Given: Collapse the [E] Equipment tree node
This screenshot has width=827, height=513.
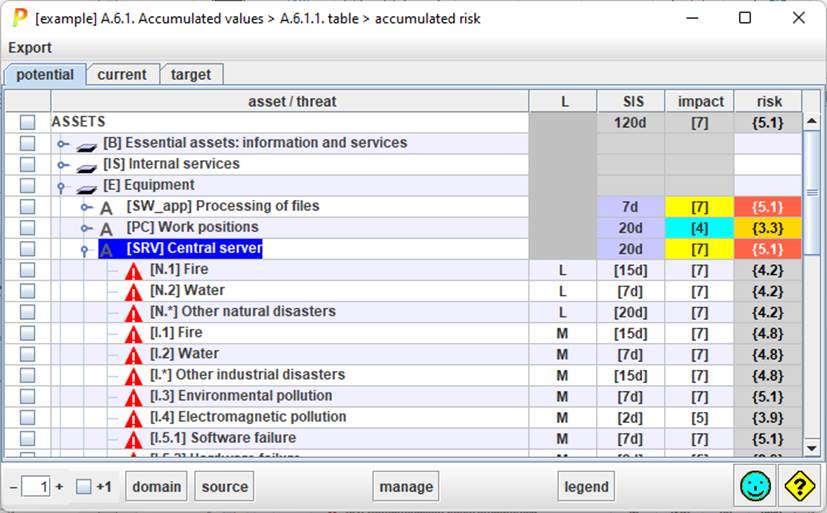Looking at the screenshot, I should pyautogui.click(x=61, y=187).
